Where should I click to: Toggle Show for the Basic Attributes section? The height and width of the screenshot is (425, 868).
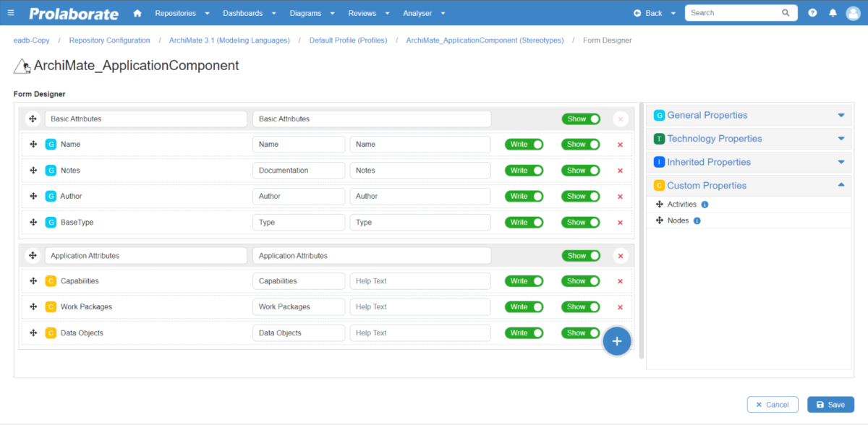click(581, 119)
